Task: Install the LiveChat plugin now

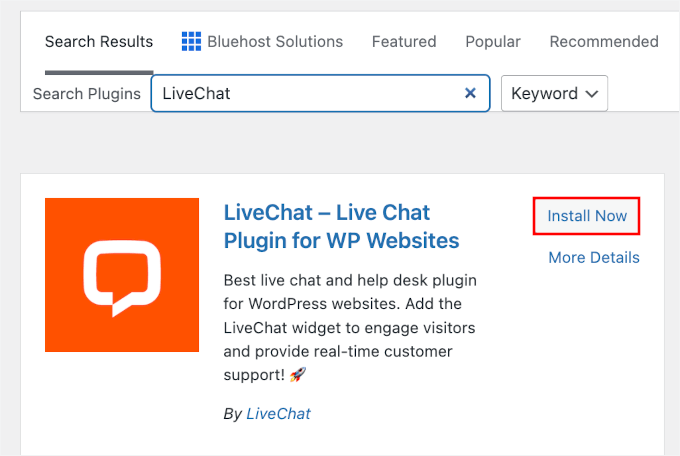Action: point(586,216)
